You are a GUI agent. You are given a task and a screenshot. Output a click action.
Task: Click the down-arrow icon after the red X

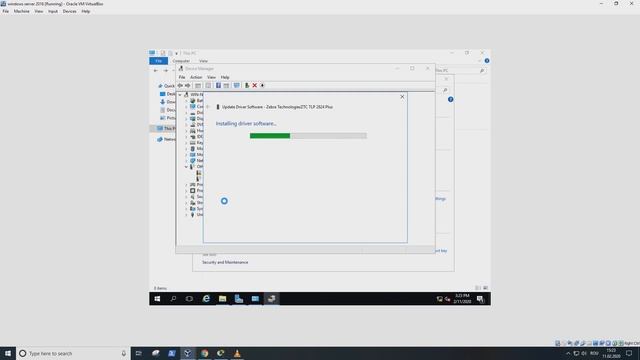(x=262, y=85)
